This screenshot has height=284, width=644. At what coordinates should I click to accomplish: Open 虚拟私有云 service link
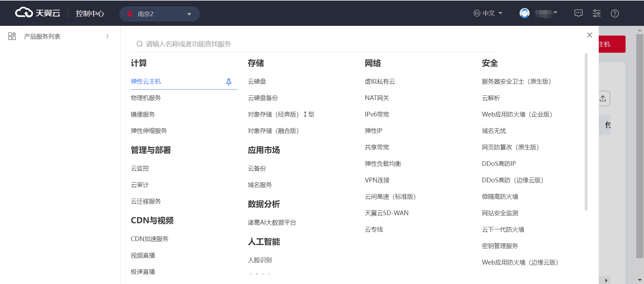click(380, 82)
